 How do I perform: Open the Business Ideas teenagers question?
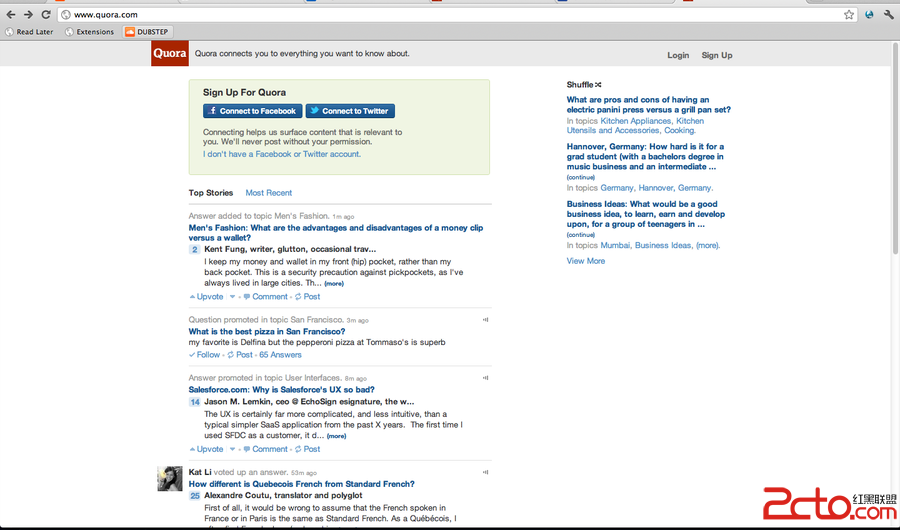click(646, 214)
